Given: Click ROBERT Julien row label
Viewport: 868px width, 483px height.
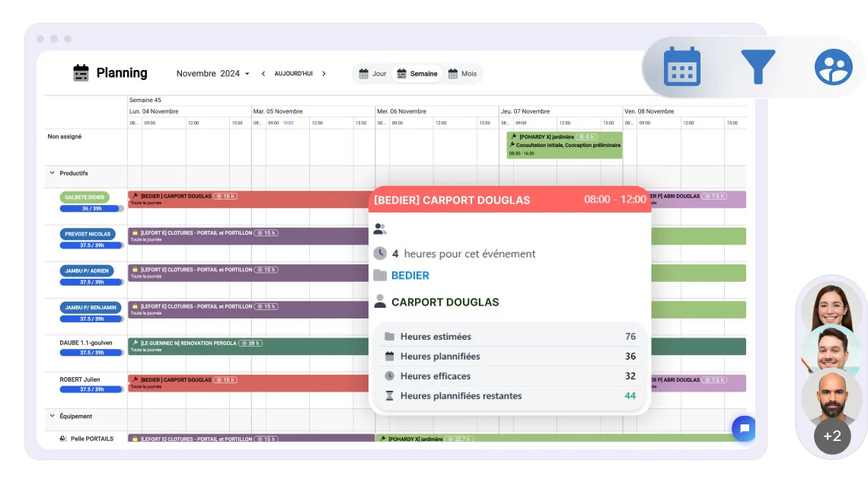Looking at the screenshot, I should tap(80, 379).
